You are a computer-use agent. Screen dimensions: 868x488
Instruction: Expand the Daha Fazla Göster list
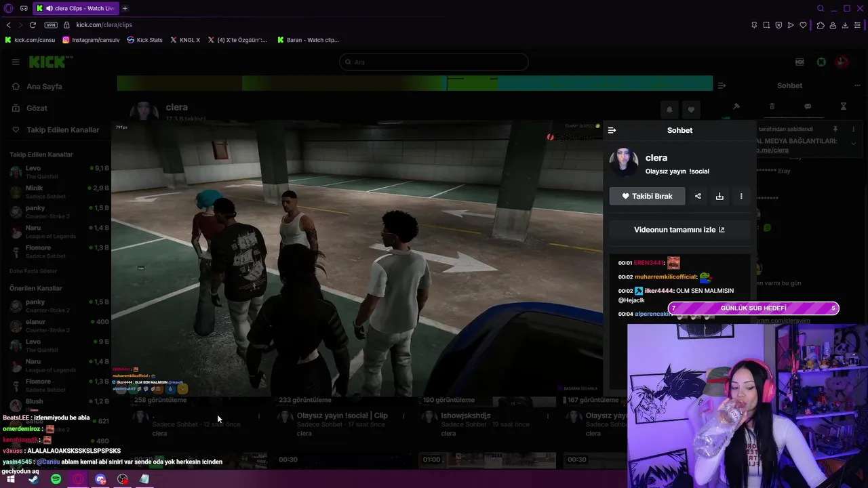[33, 271]
